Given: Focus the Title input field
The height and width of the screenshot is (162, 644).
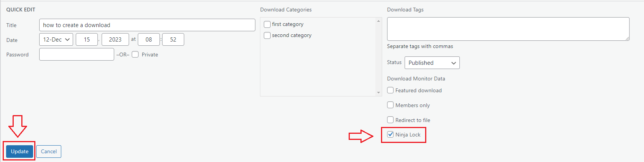Looking at the screenshot, I should [x=147, y=25].
